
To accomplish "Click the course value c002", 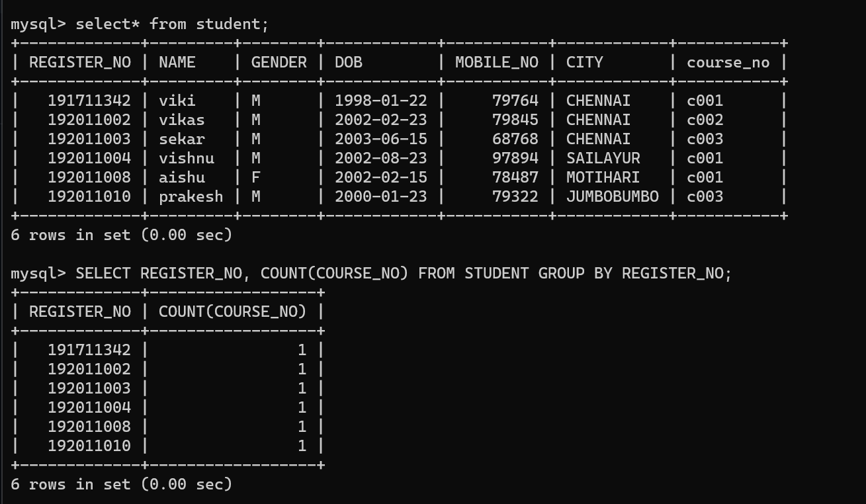I will 705,120.
